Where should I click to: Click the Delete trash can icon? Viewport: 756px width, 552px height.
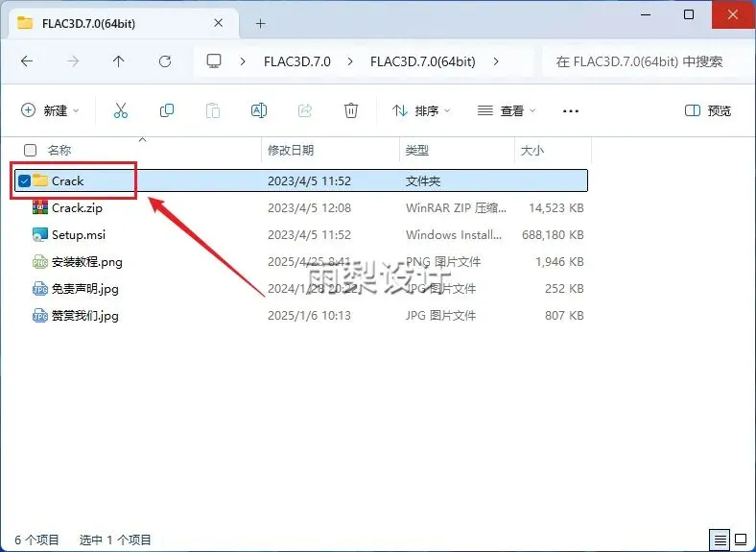coord(351,110)
